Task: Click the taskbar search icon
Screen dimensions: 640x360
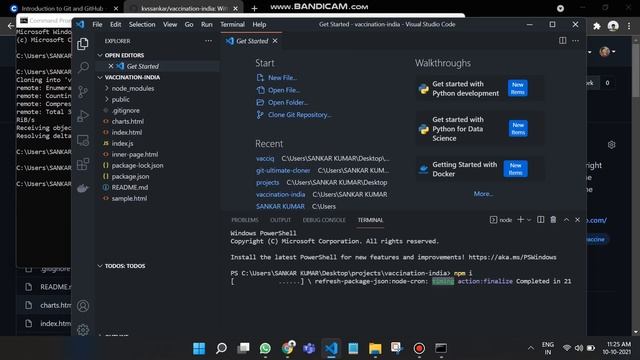Action: (x=221, y=348)
